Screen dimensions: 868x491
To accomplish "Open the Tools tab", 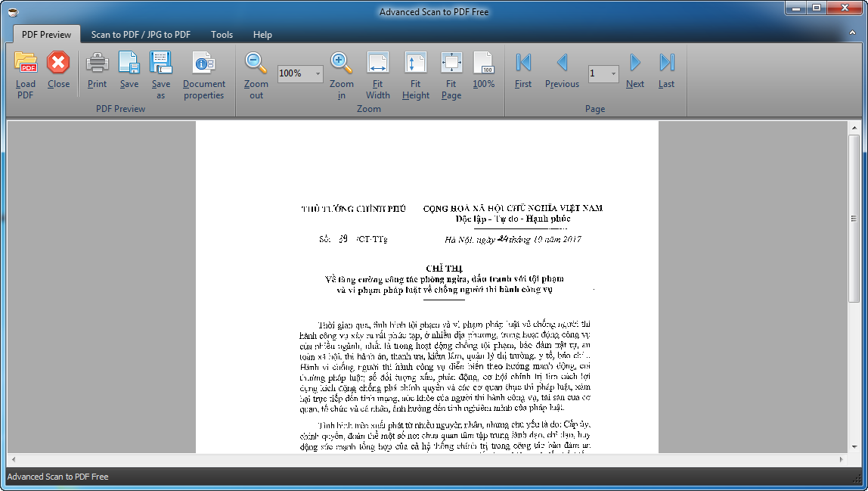I will click(x=222, y=35).
